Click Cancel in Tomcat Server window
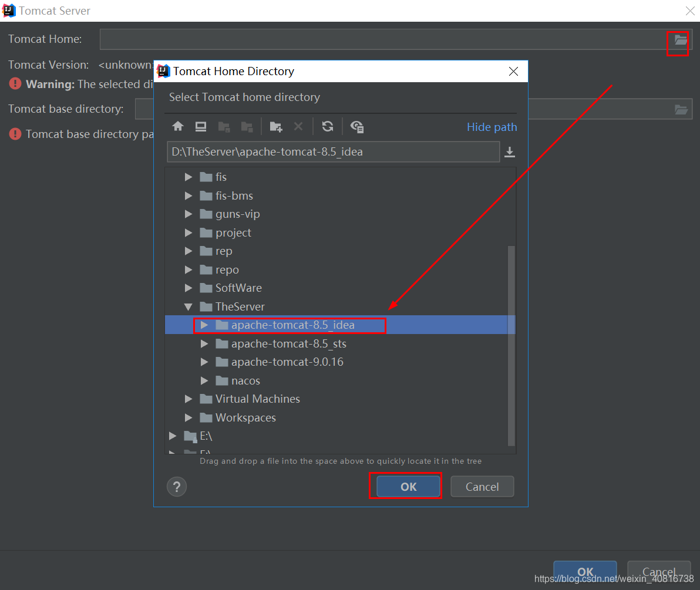This screenshot has width=700, height=590. [659, 572]
